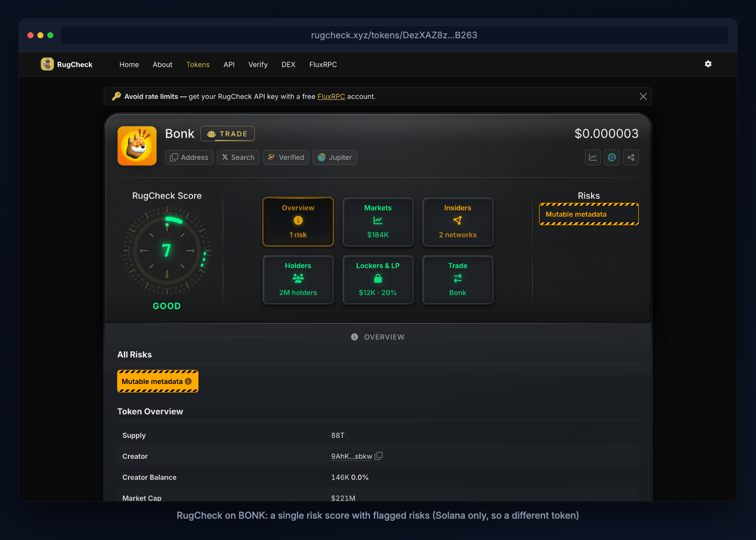Click the RugCheck score gauge showing 7

pyautogui.click(x=167, y=251)
